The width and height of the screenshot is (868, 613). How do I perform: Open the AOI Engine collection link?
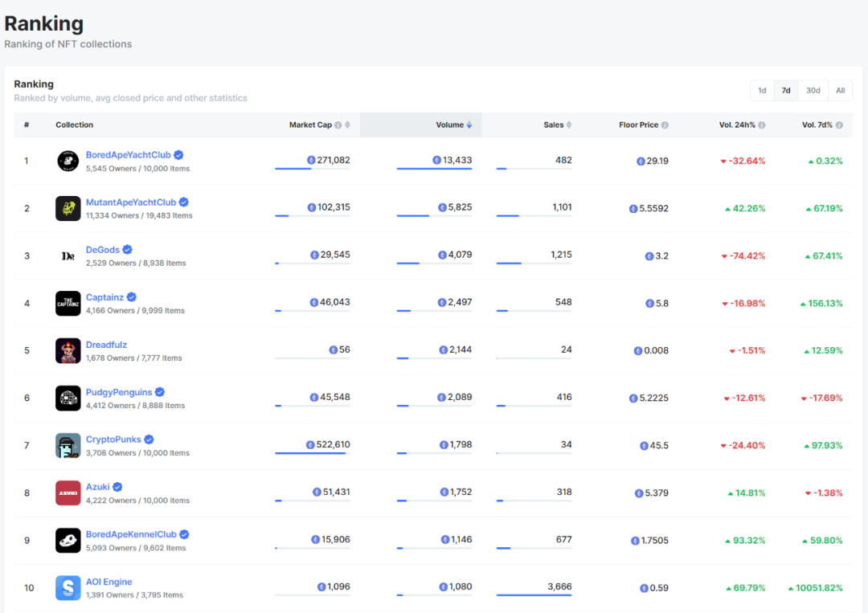[x=109, y=582]
